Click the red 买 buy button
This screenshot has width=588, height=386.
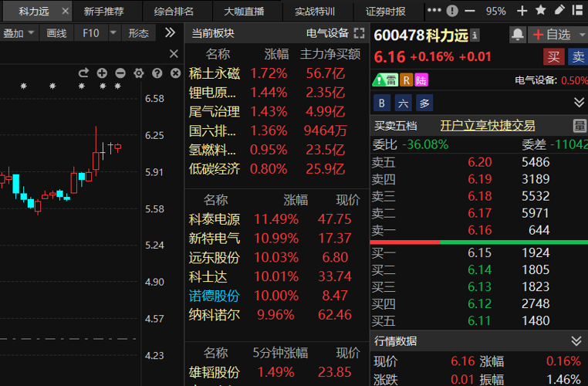[x=553, y=57]
